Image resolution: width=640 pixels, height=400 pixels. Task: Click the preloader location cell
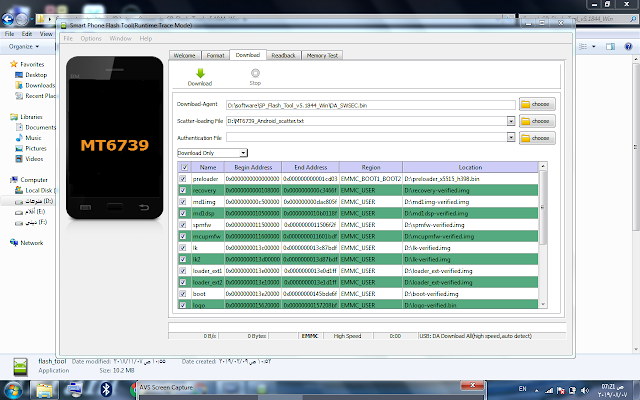pos(470,179)
